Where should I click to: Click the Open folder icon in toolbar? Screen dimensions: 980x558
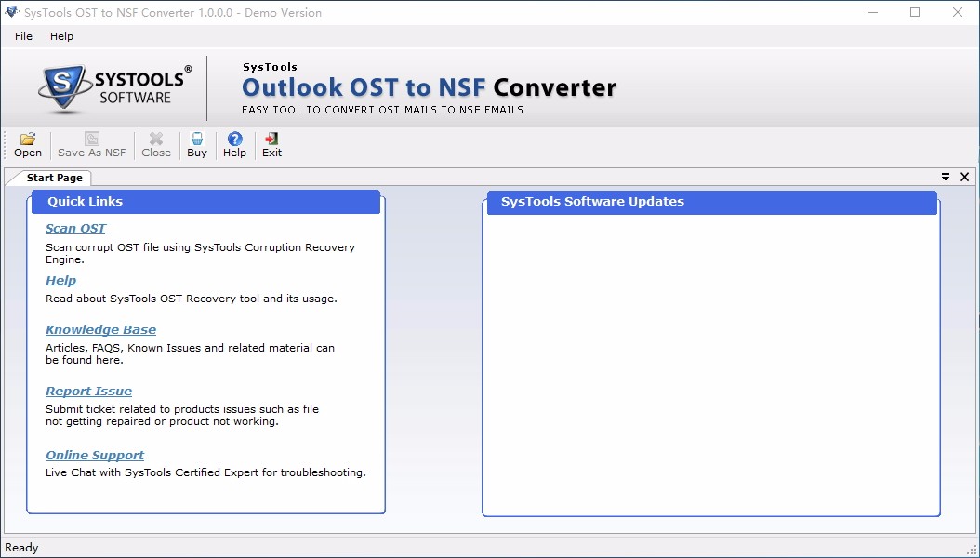28,139
